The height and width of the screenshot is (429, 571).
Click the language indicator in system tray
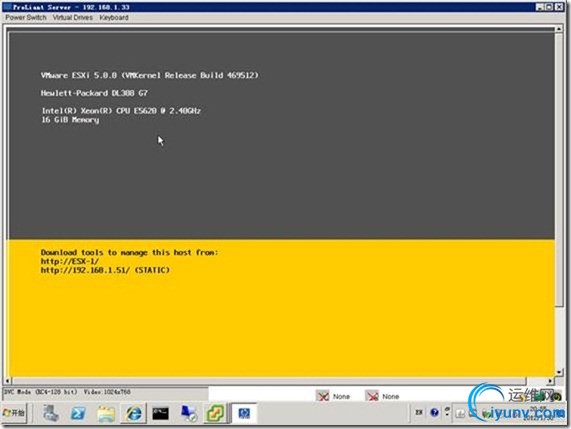pos(419,412)
